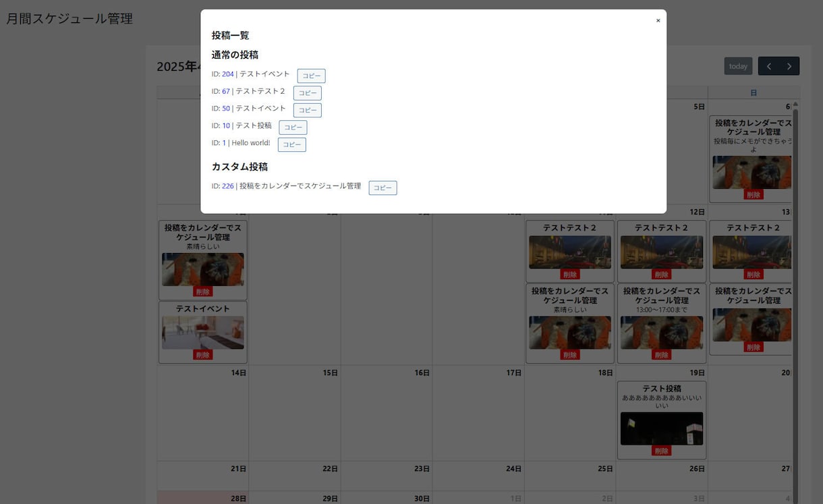Image resolution: width=823 pixels, height=504 pixels.
Task: Click the today button
Action: pyautogui.click(x=738, y=66)
